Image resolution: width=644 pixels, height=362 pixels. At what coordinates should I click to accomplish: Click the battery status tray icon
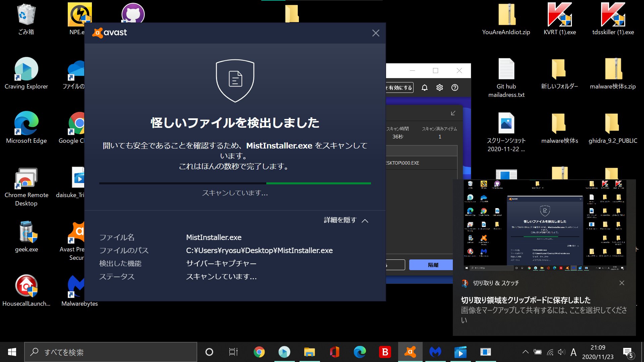point(537,352)
